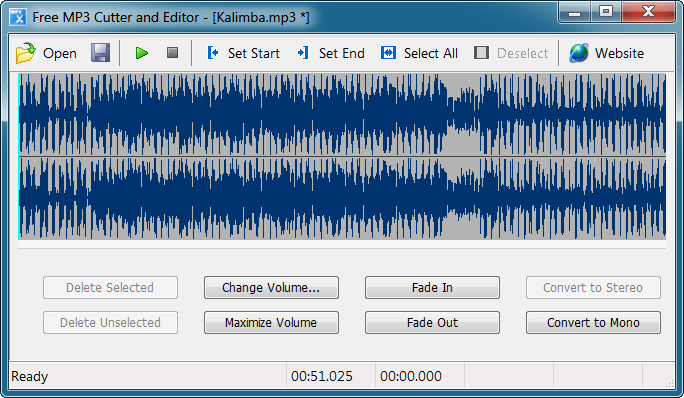The image size is (684, 398).
Task: Click the 00:51.025 time in the status bar
Action: pos(322,376)
